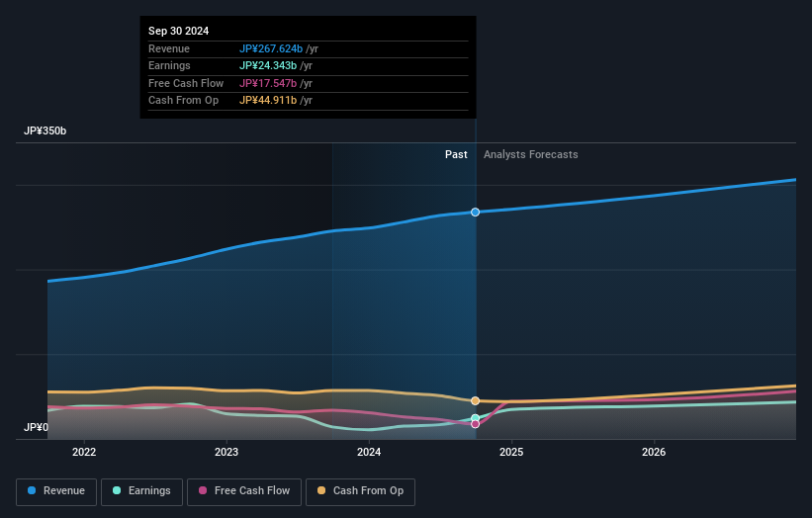Click the Past section label

point(456,155)
